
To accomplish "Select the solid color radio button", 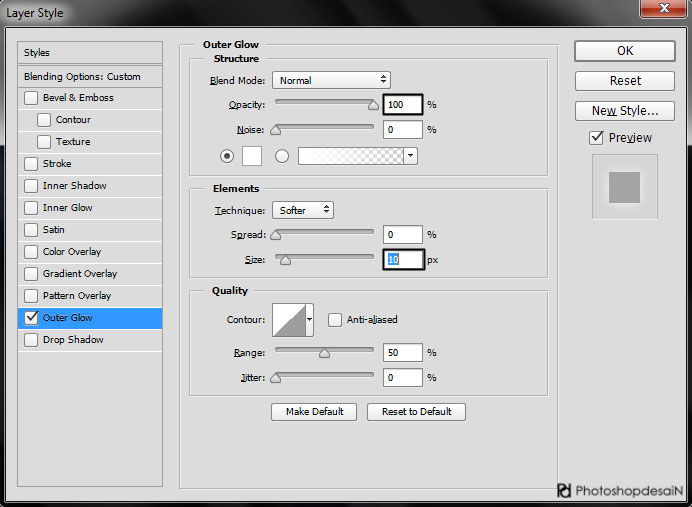I will click(226, 156).
